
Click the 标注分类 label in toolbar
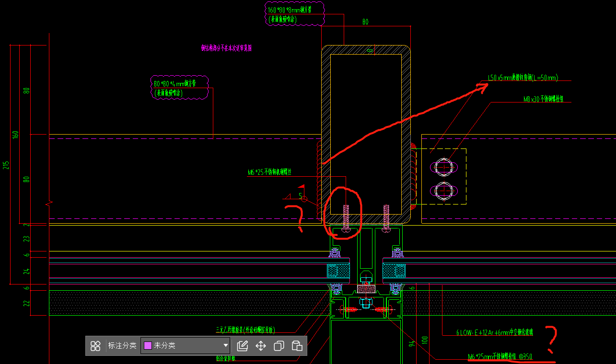pyautogui.click(x=122, y=345)
